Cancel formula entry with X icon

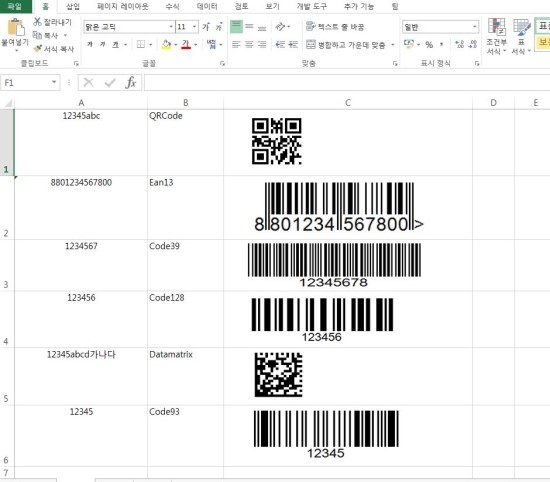[89, 82]
